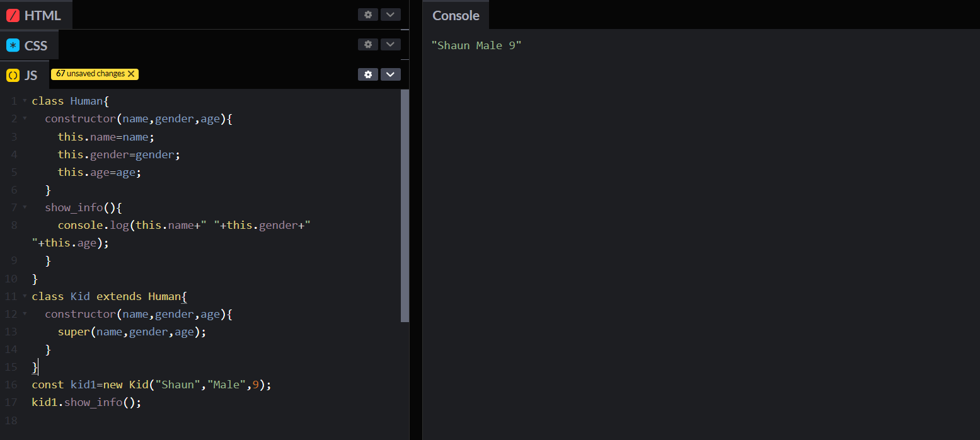Image resolution: width=980 pixels, height=440 pixels.
Task: Collapse code fold at line 1
Action: 25,101
